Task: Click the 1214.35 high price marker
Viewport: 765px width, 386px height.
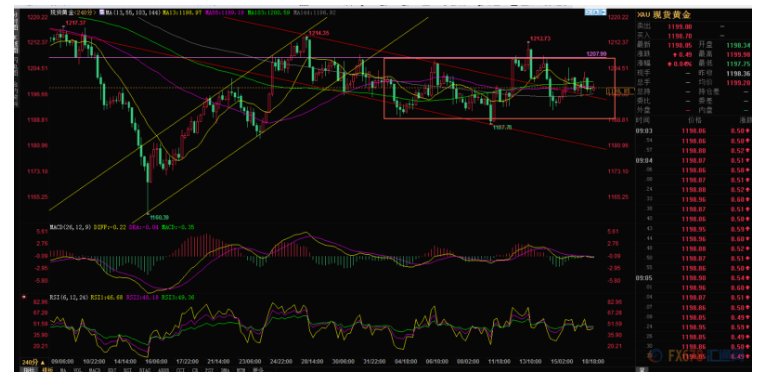Action: (x=319, y=33)
